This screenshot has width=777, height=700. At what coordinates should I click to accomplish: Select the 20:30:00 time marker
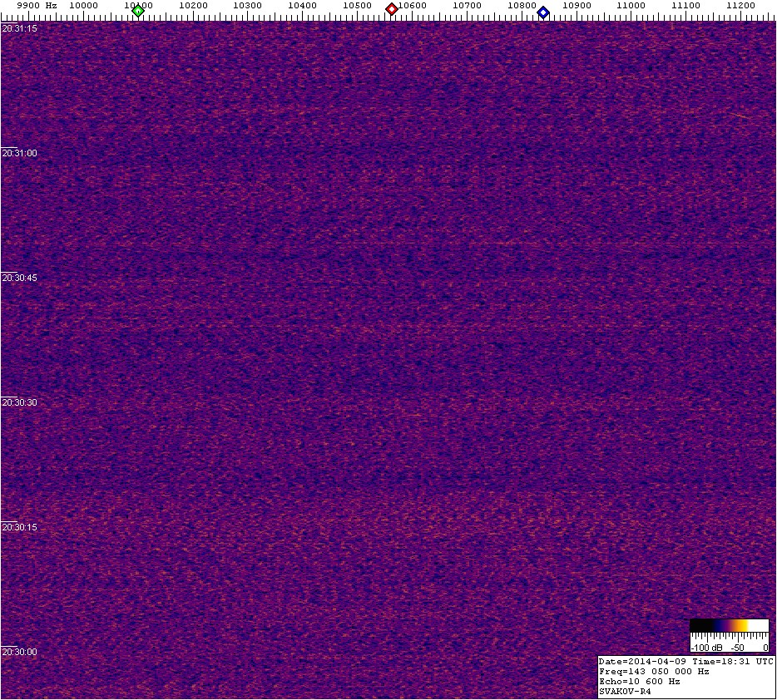tap(19, 652)
